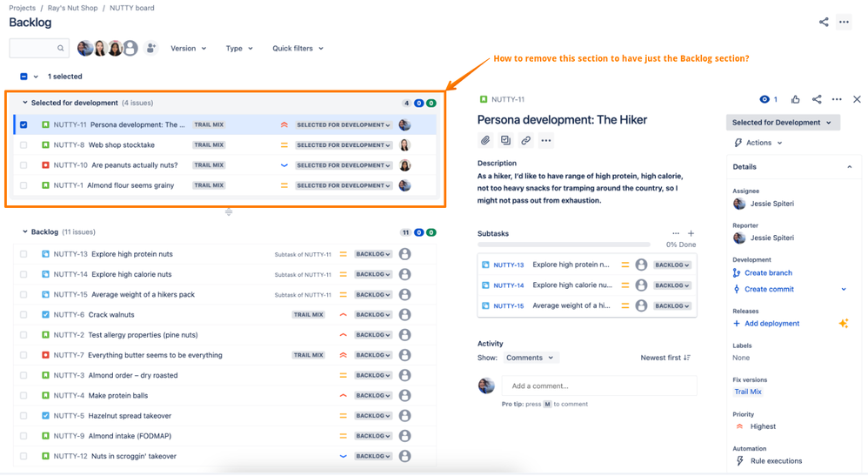Open the ellipsis next to link icon

pos(546,140)
